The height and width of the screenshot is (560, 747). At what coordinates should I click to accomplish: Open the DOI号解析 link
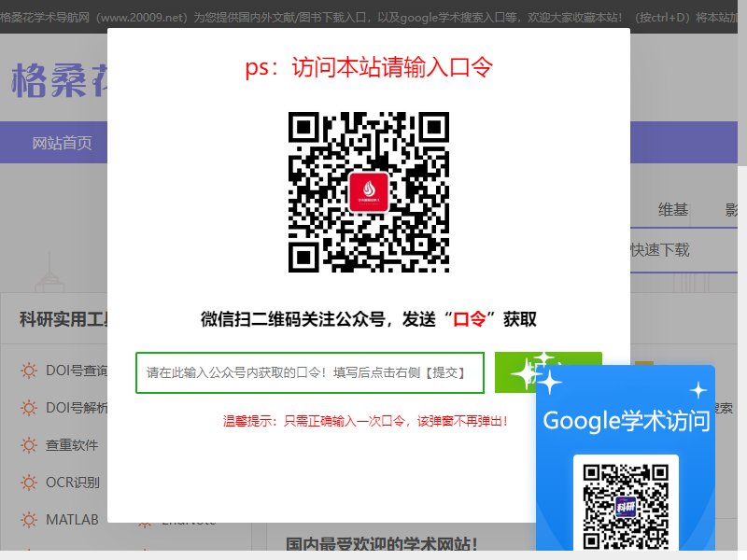point(77,408)
